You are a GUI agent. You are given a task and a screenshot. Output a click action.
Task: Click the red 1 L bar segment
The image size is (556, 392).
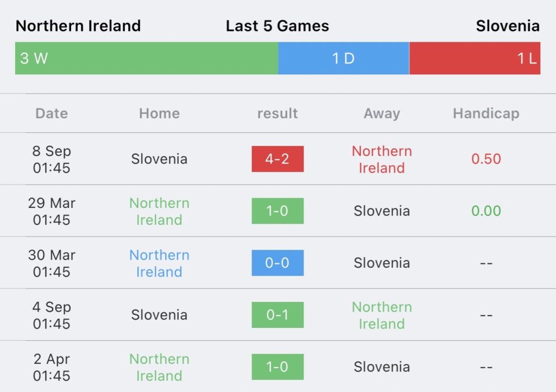coord(475,58)
